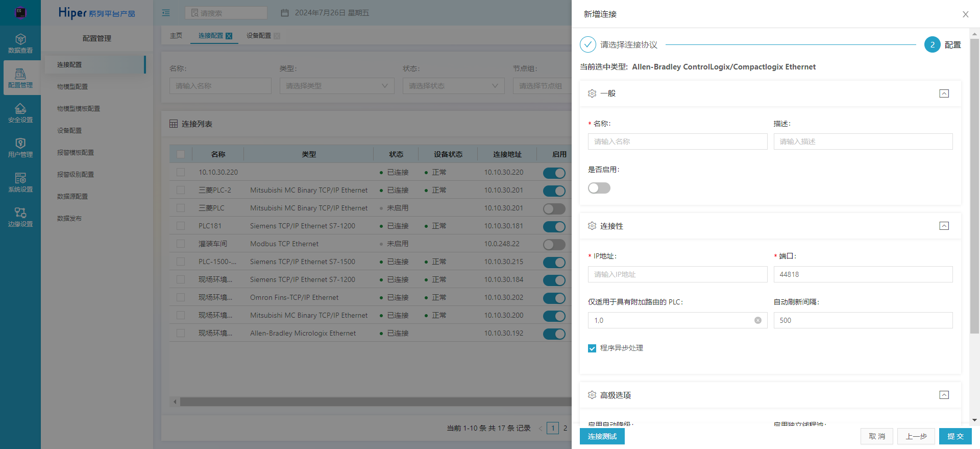Enable the 三菱PLC connection switch

point(554,208)
